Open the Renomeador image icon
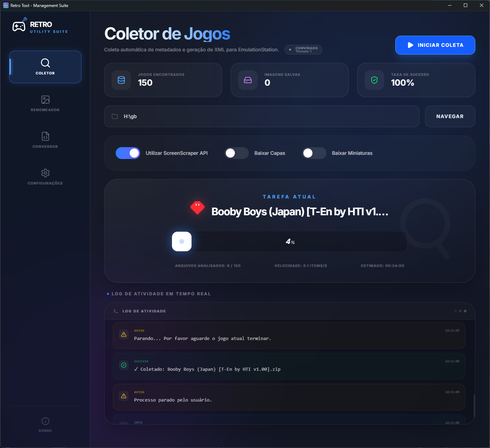Viewport: 490px width, 448px height. click(x=45, y=100)
